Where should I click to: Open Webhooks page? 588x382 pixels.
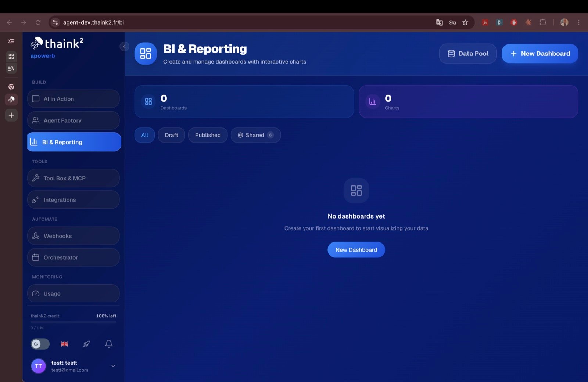tap(73, 236)
